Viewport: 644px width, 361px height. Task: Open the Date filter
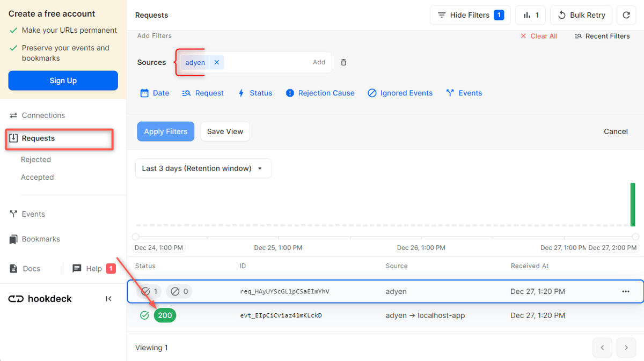(155, 93)
